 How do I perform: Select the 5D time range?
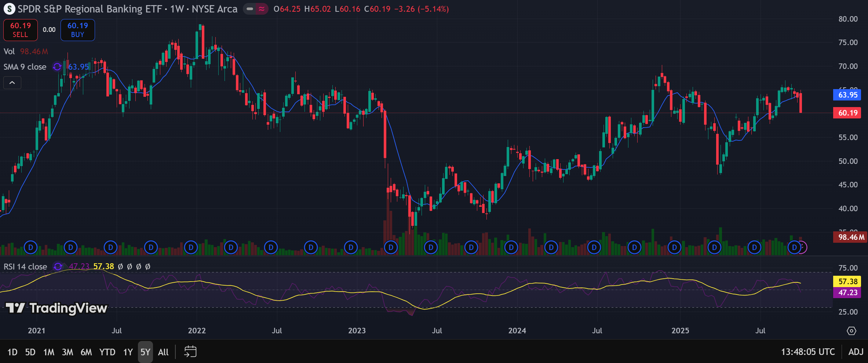(30, 352)
